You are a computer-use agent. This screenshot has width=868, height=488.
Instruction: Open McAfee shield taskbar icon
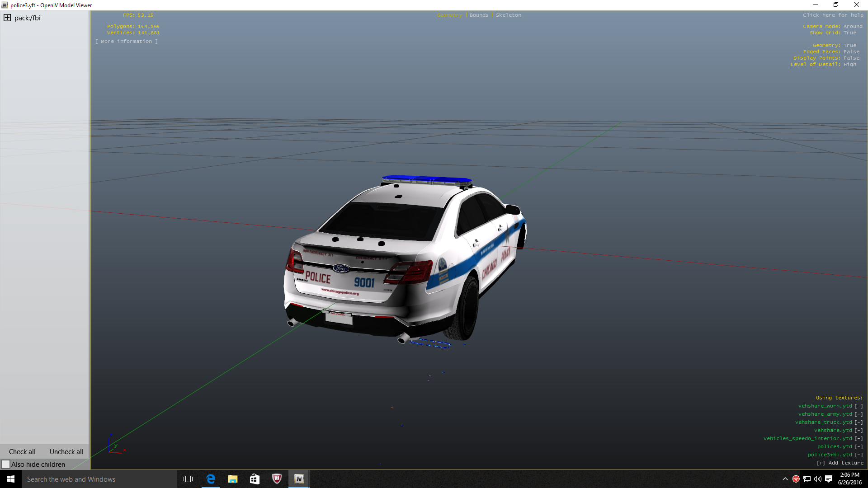(x=277, y=479)
